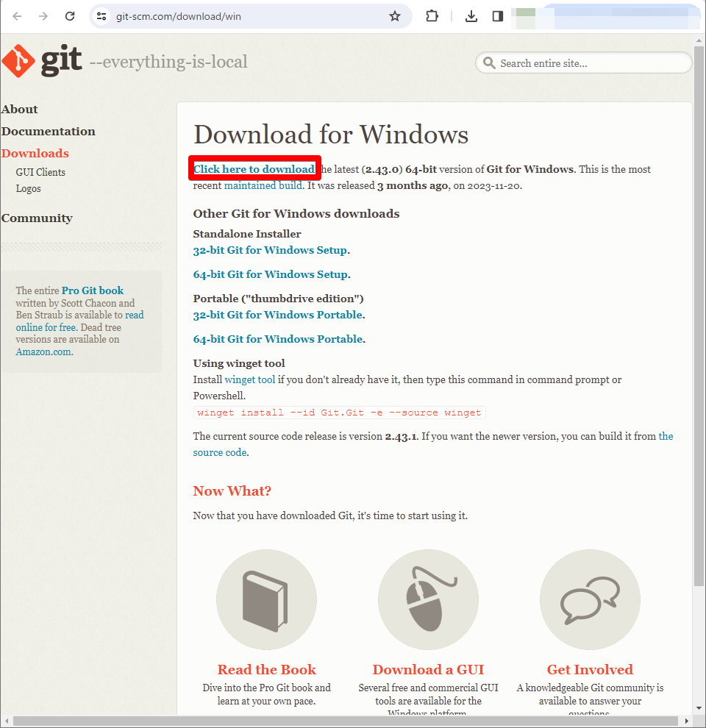Click the mouse icon circle
Image resolution: width=706 pixels, height=728 pixels.
pos(428,599)
